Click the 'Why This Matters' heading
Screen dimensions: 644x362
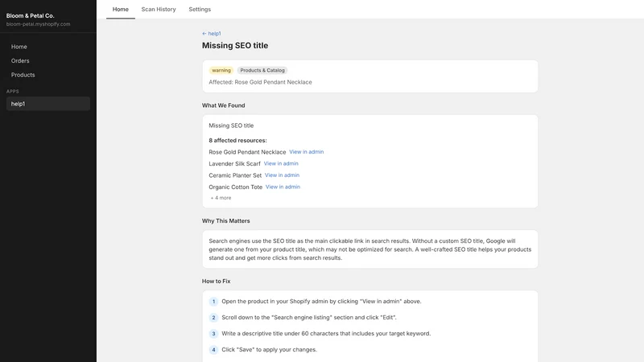[226, 220]
